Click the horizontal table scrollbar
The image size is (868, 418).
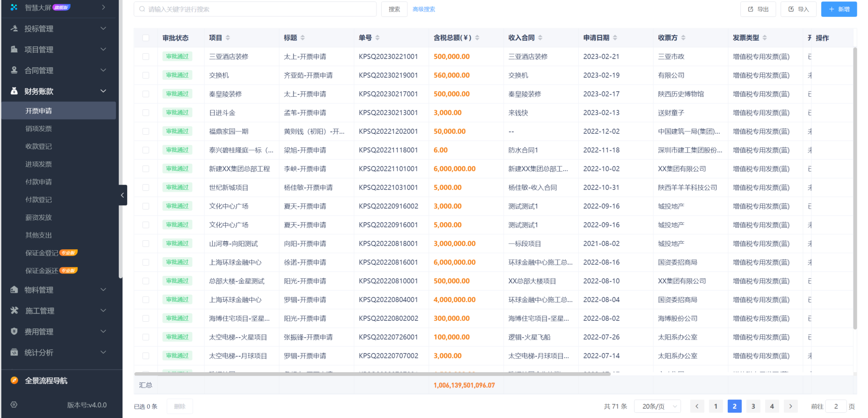[372, 374]
